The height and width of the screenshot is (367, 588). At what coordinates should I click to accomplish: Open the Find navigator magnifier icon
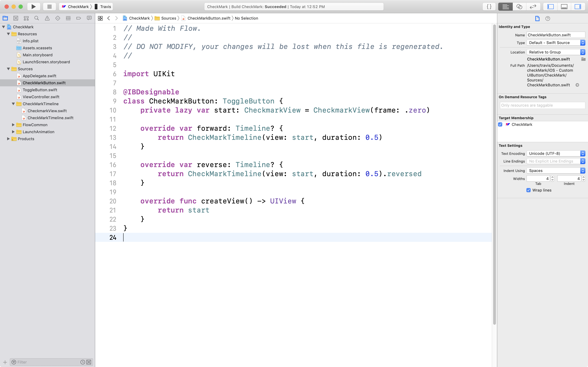tap(37, 18)
